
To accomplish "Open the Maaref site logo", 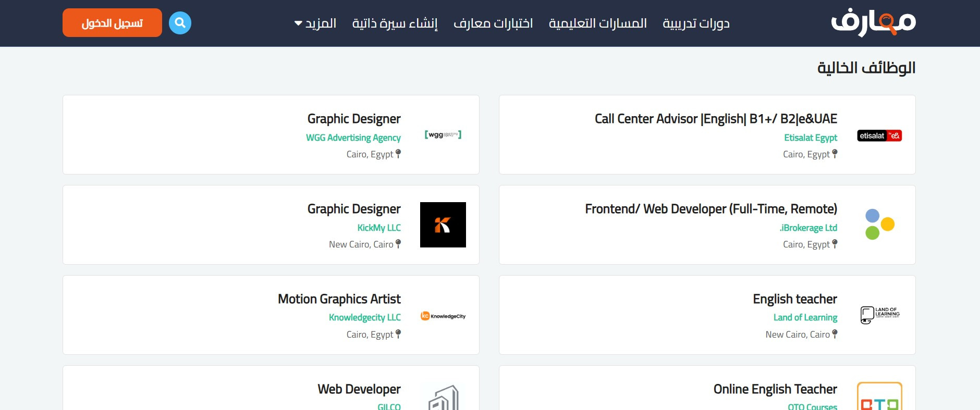I will pyautogui.click(x=873, y=23).
